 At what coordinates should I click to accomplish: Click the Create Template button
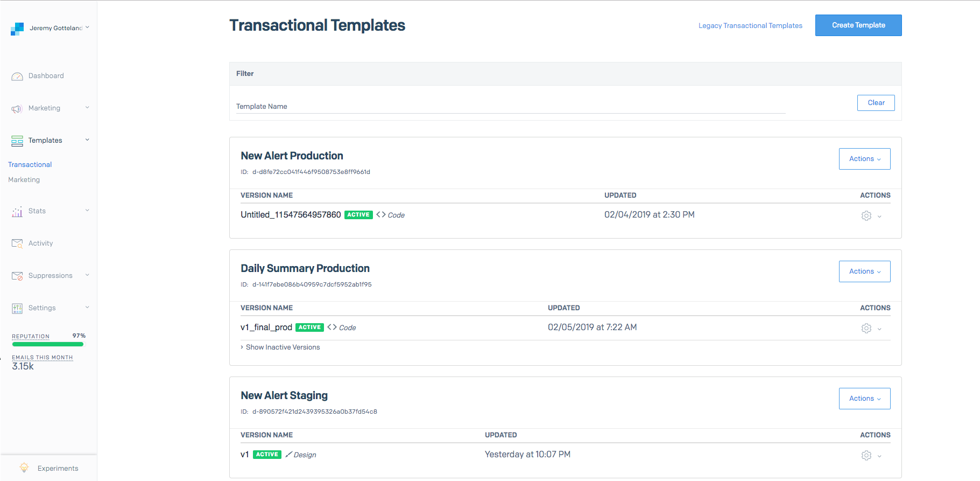(858, 25)
